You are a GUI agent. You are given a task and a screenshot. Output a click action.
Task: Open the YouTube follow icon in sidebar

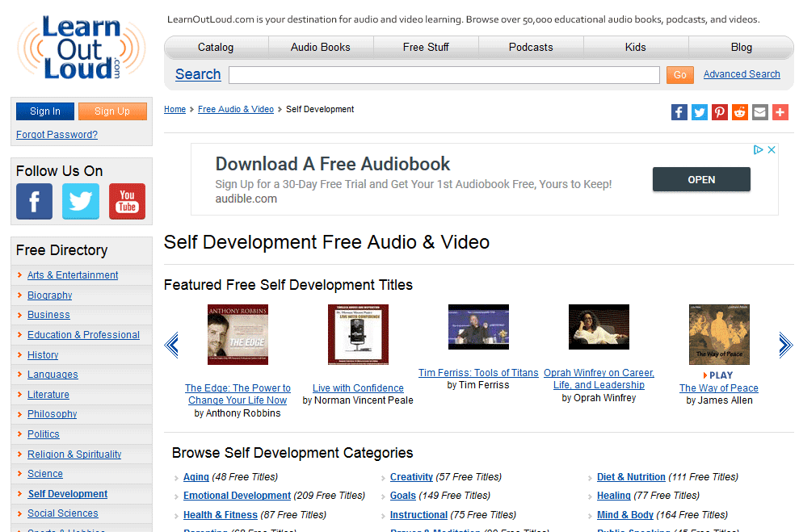(x=127, y=202)
